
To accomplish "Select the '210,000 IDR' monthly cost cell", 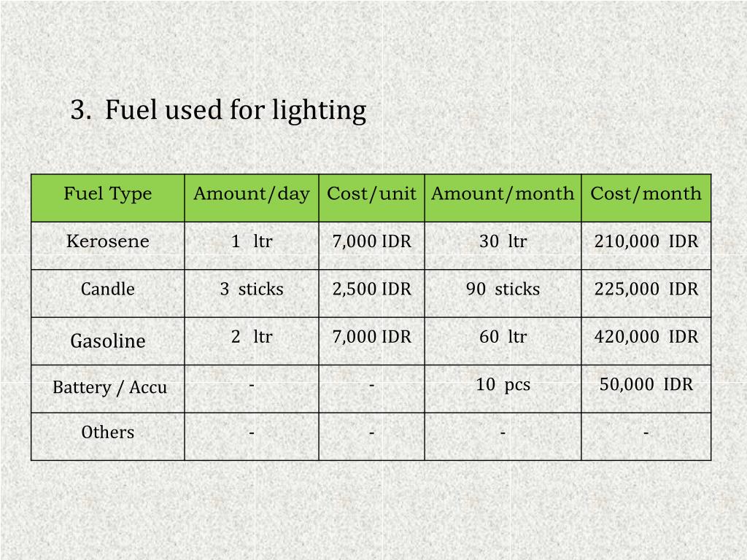I will click(x=646, y=246).
